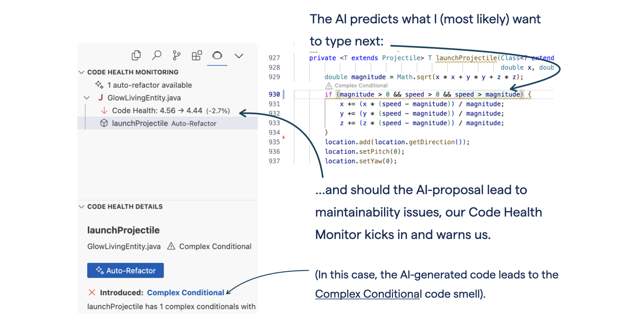Click the Java file icon for GlowLivingEntity.java
644x322 pixels.
[101, 98]
